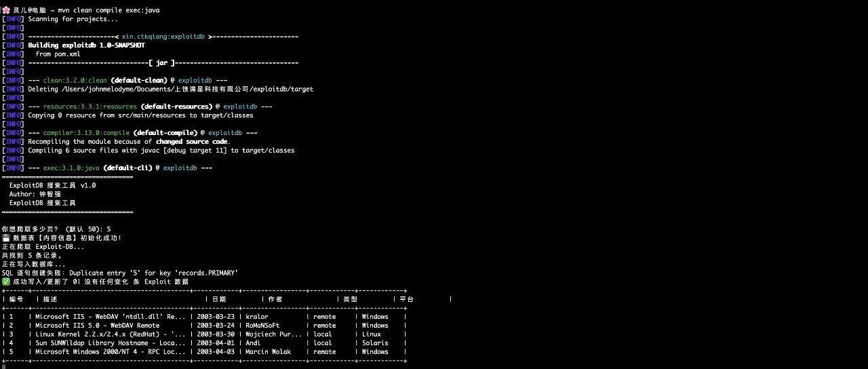868x369 pixels.
Task: Click the 'Linux' platform cell
Action: pos(372,334)
